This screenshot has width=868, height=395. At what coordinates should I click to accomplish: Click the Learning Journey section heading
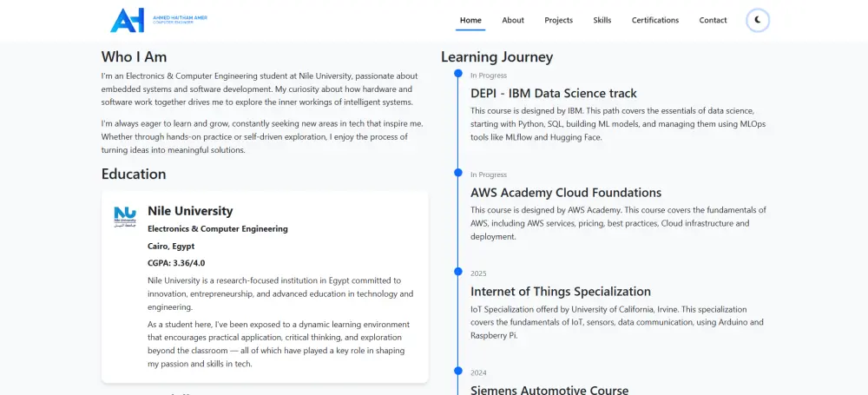pos(496,57)
